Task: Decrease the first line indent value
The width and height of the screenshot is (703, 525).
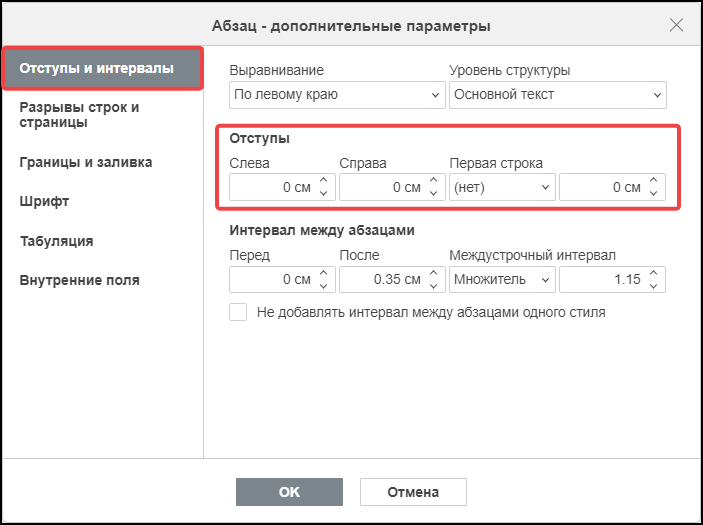Action: click(654, 193)
